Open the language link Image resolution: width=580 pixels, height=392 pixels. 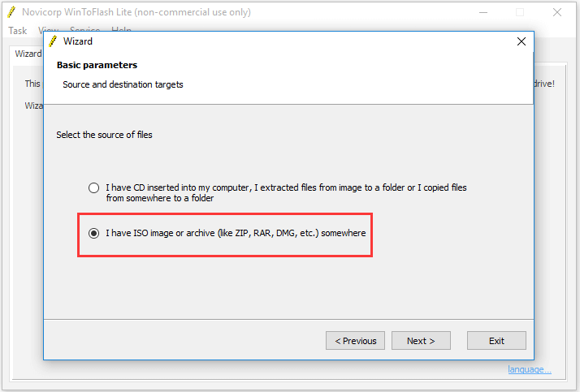point(530,369)
